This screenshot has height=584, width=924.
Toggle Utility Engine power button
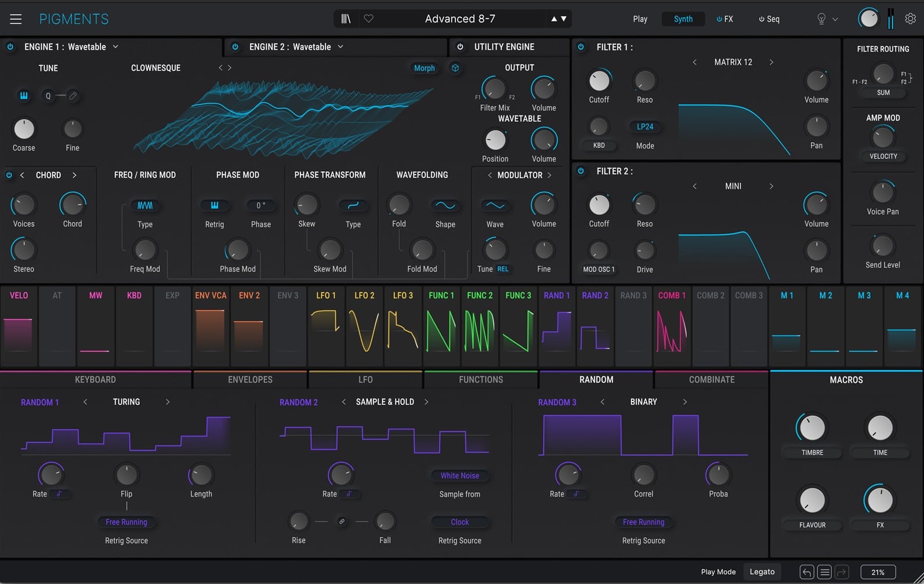click(460, 47)
